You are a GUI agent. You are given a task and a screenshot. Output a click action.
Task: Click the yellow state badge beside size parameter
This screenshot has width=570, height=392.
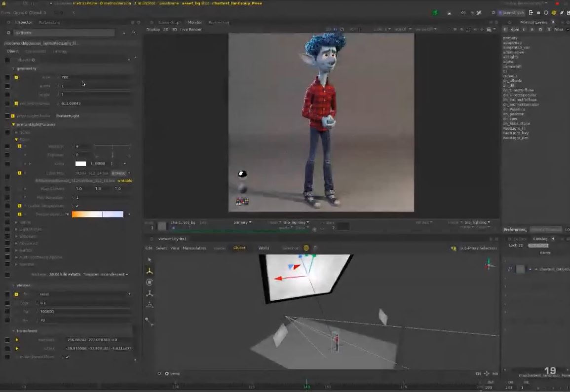[x=16, y=77]
